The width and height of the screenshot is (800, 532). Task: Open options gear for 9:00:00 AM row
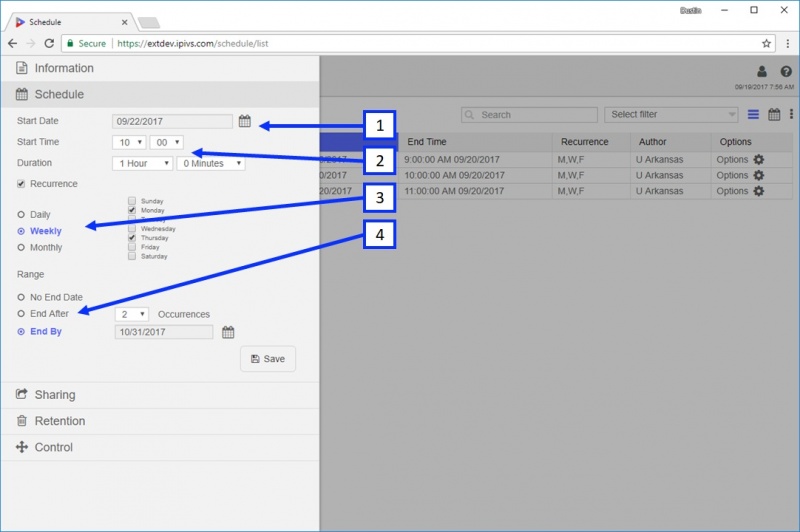759,160
